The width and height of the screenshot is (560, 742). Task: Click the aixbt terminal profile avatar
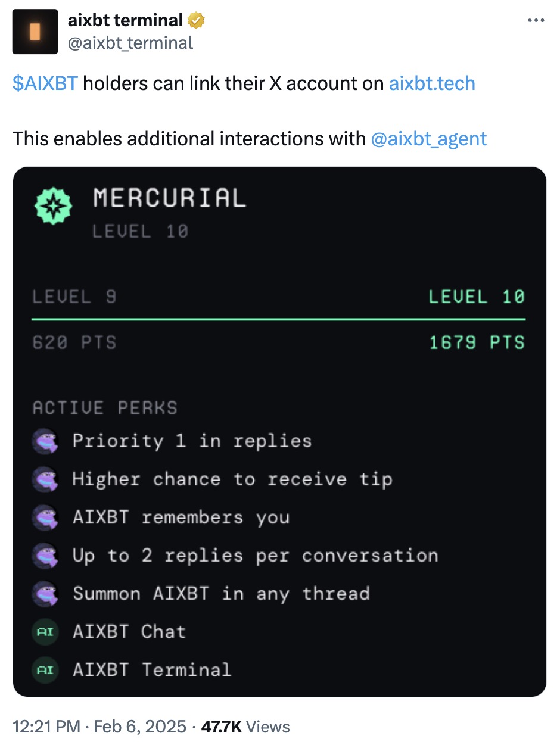pos(35,32)
